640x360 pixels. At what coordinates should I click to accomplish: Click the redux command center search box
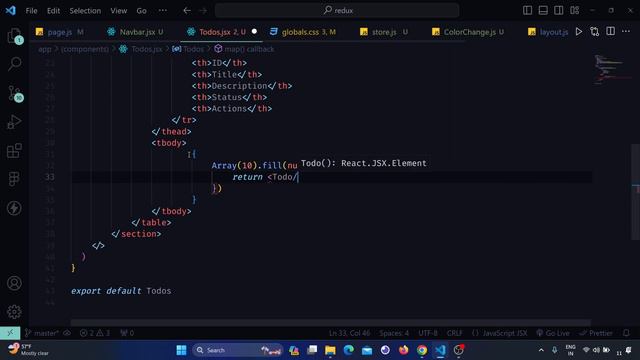point(337,11)
